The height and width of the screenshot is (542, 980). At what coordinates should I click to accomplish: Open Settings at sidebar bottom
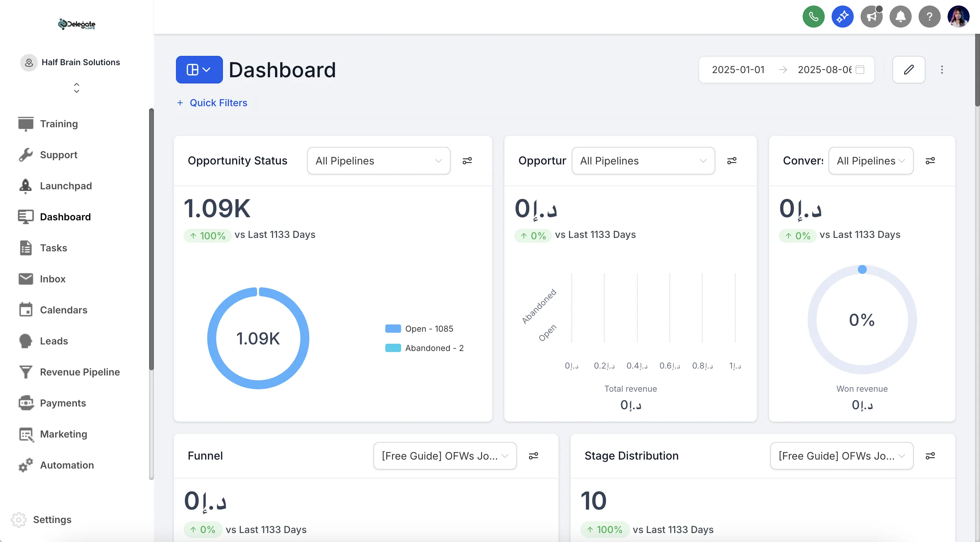point(52,519)
